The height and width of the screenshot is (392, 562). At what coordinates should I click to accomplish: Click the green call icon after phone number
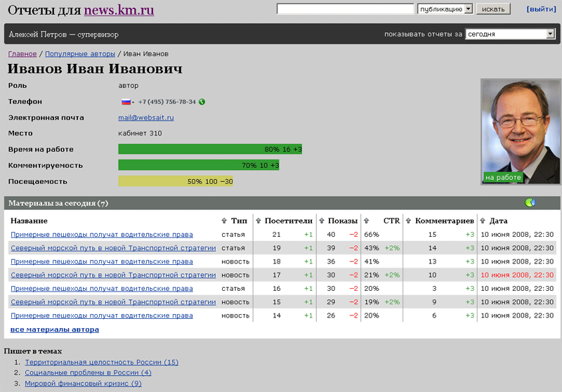(202, 102)
